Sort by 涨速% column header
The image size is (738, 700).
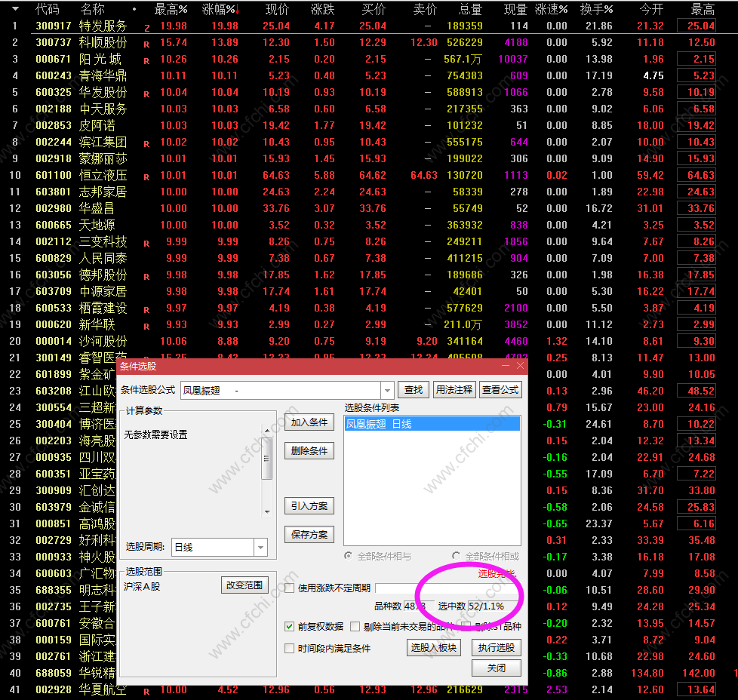pyautogui.click(x=551, y=9)
